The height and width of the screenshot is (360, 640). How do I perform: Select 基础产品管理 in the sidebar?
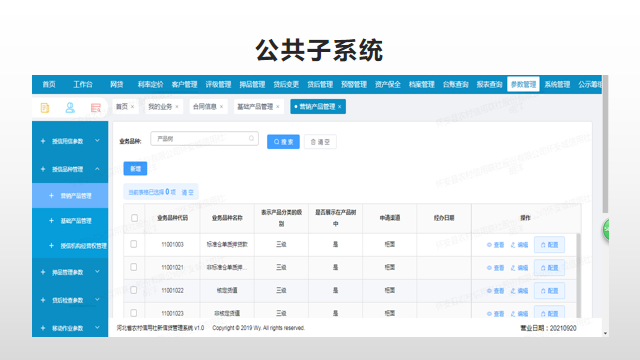coord(70,221)
